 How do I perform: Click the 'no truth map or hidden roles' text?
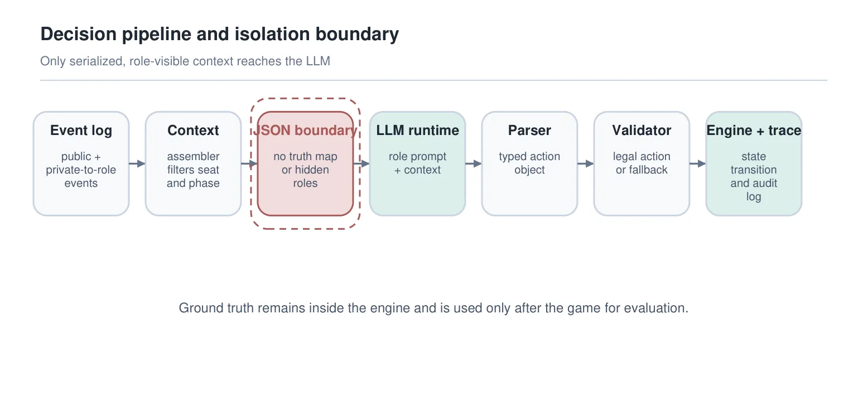tap(305, 170)
